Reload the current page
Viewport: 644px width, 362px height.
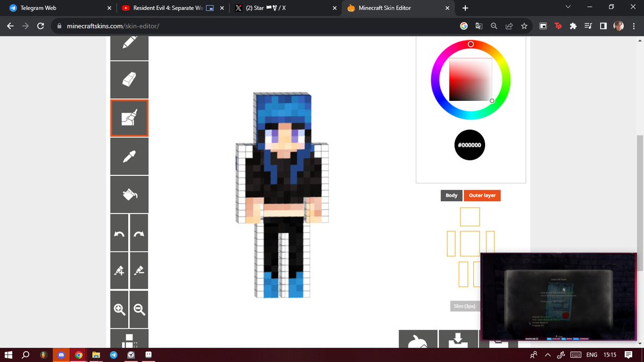40,26
